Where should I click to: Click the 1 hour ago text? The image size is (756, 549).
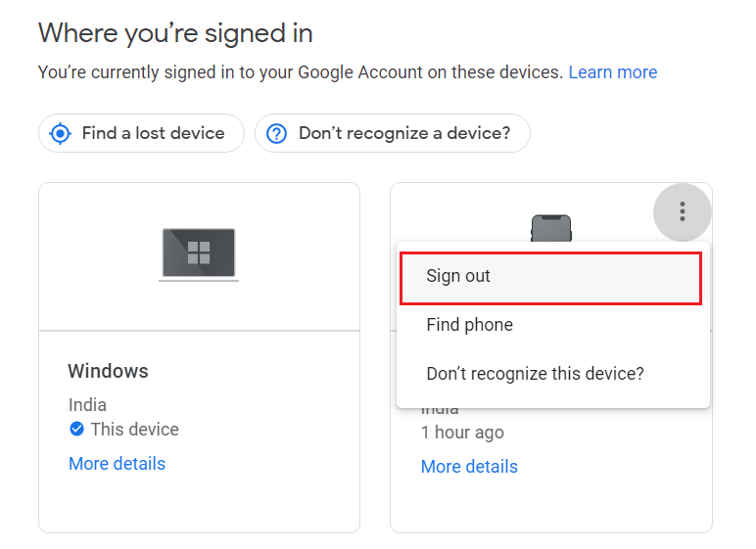pyautogui.click(x=462, y=433)
